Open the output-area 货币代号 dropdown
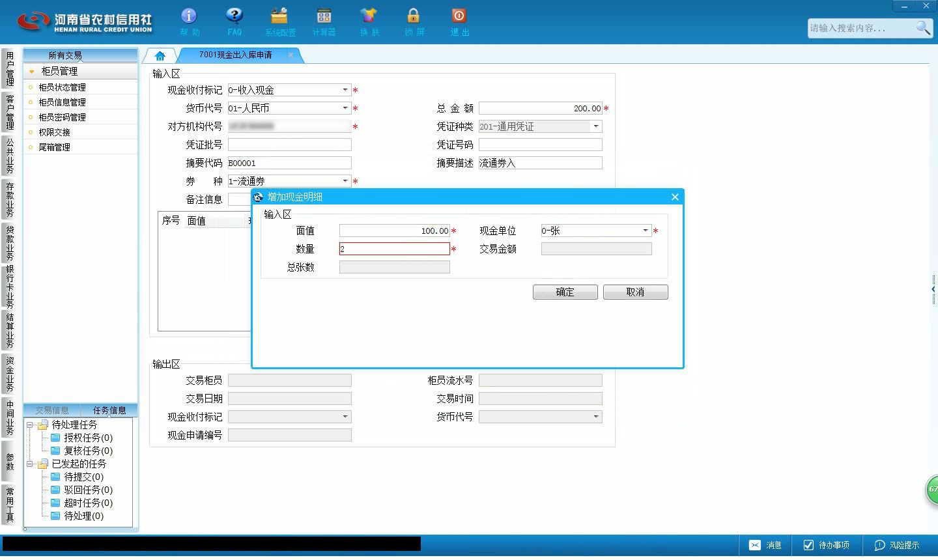 [596, 417]
